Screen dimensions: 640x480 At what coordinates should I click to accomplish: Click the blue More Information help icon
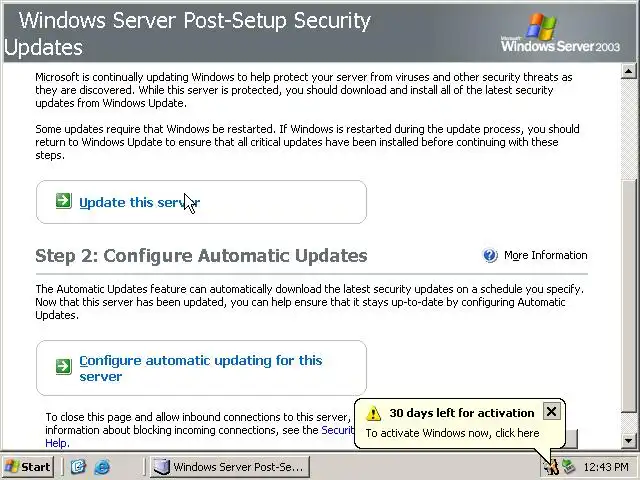(490, 255)
